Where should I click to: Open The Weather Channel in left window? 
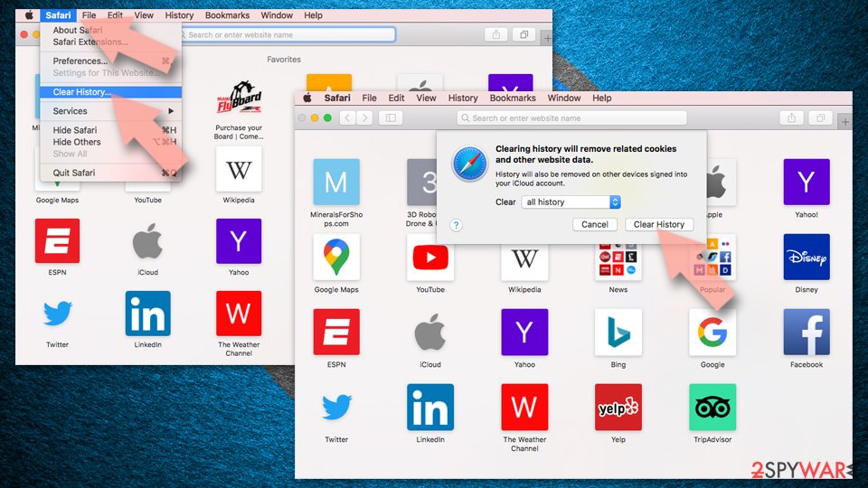pos(239,314)
